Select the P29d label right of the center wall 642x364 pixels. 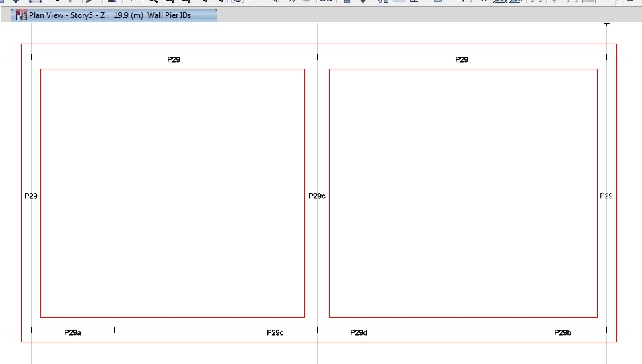tap(359, 333)
